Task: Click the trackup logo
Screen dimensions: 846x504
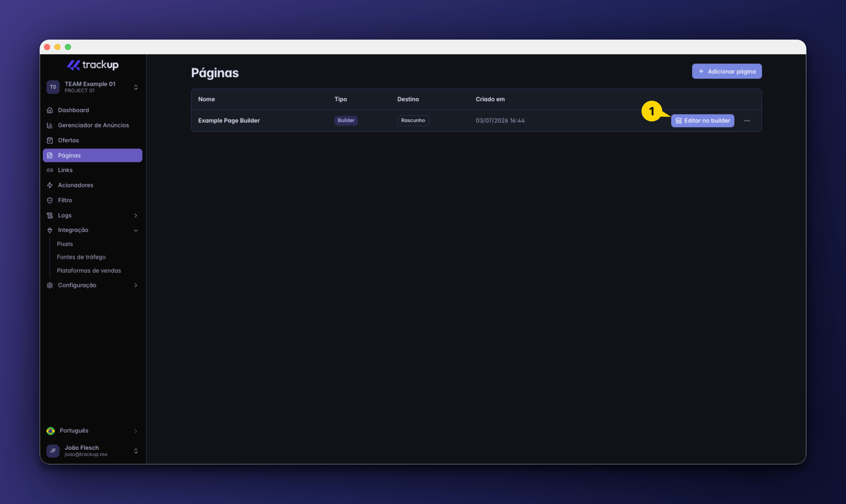Action: click(x=93, y=65)
